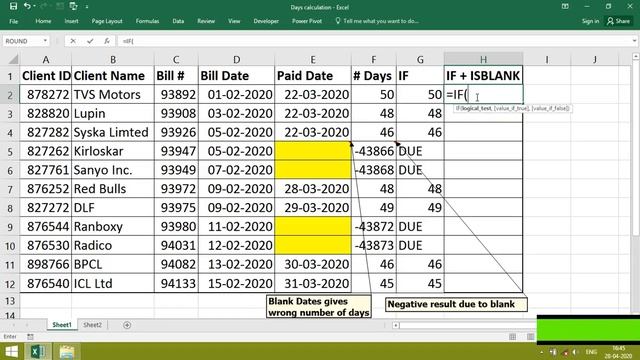Select the blank yellow Paid Date cell for Kirloskar

pos(313,151)
